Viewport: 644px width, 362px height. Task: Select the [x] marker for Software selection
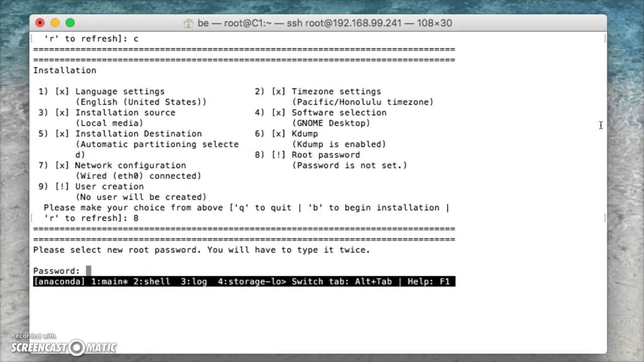278,113
